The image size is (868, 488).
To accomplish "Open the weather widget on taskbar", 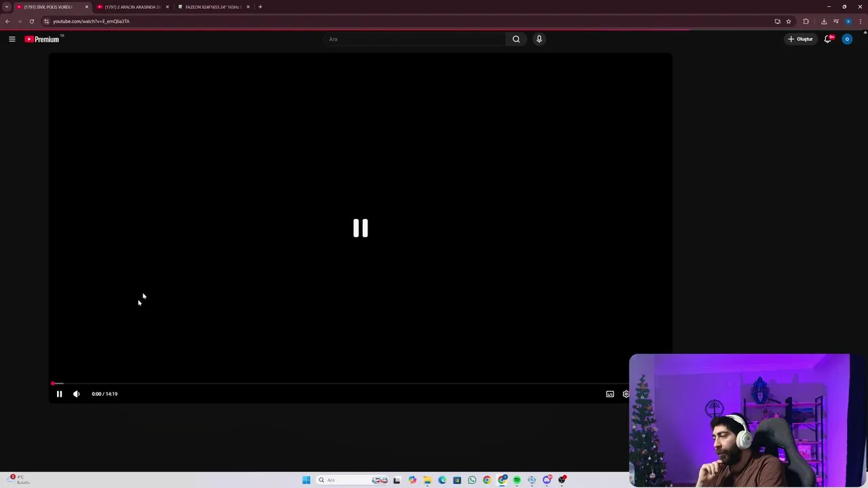I will (x=17, y=480).
